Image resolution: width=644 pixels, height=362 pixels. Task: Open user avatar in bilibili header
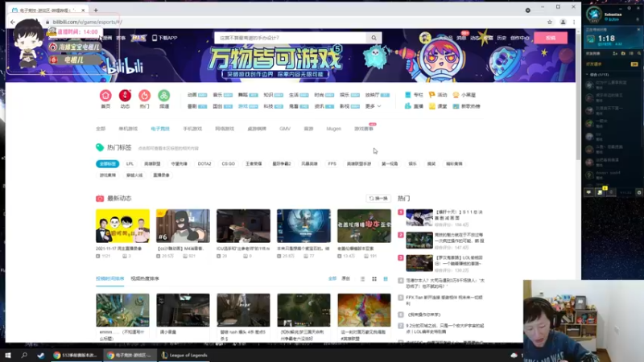425,38
